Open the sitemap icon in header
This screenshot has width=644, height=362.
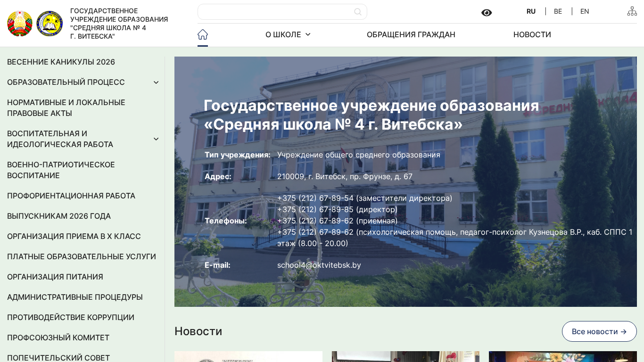(x=632, y=11)
